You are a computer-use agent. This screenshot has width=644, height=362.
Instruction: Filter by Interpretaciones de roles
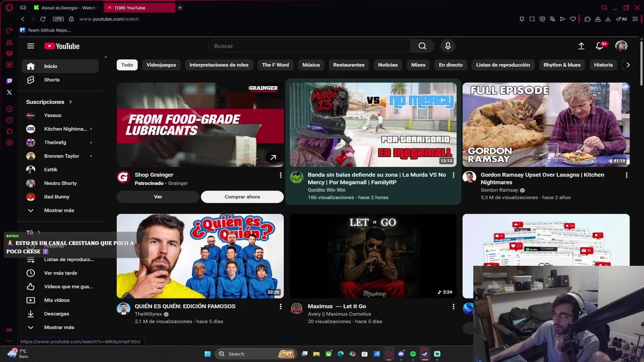[219, 64]
